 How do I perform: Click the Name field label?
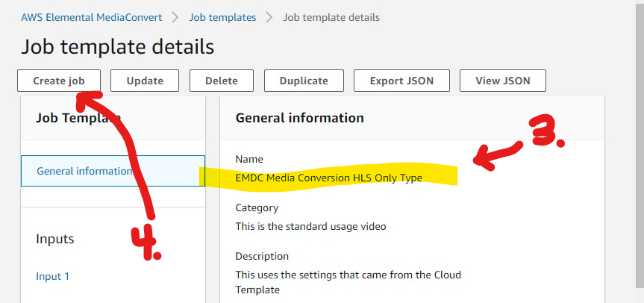coord(249,159)
